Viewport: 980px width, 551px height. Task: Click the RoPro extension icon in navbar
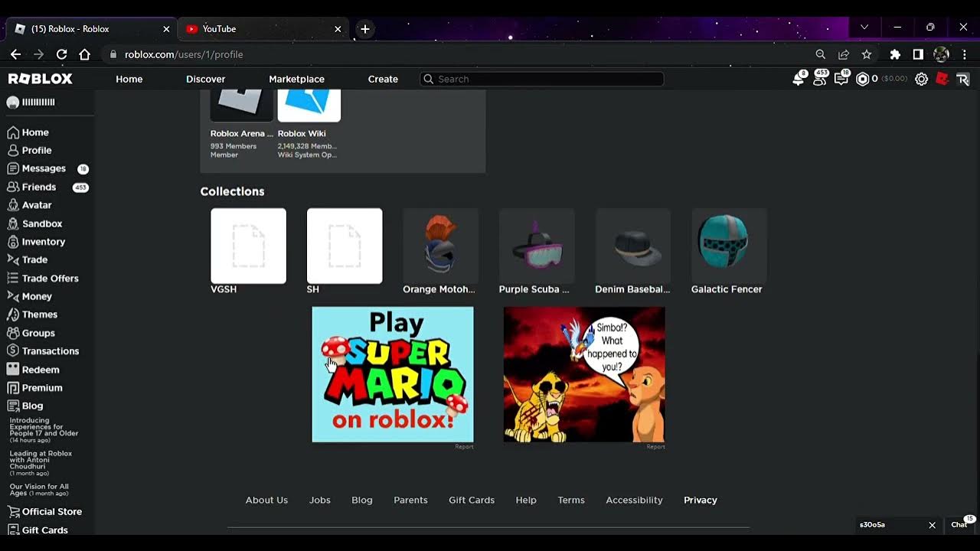tap(963, 79)
